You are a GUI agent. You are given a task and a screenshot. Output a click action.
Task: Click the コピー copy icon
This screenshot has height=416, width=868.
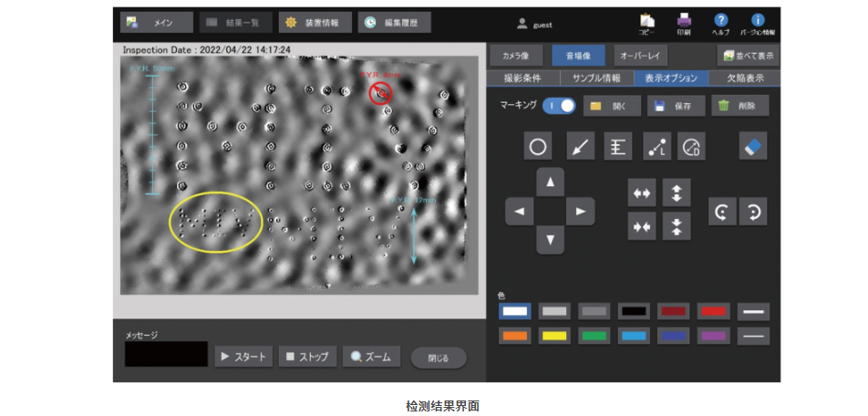click(x=646, y=25)
